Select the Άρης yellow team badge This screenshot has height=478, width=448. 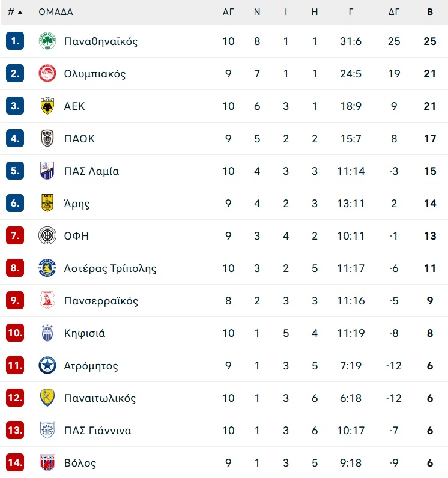pos(47,203)
